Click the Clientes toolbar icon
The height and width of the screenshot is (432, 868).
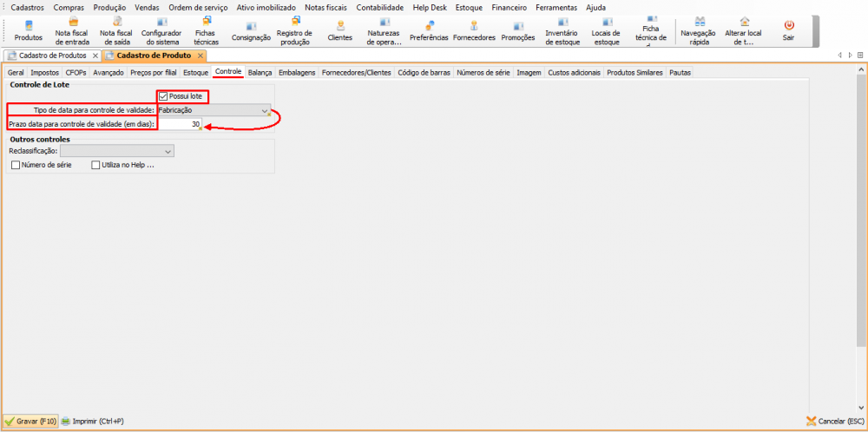click(340, 29)
